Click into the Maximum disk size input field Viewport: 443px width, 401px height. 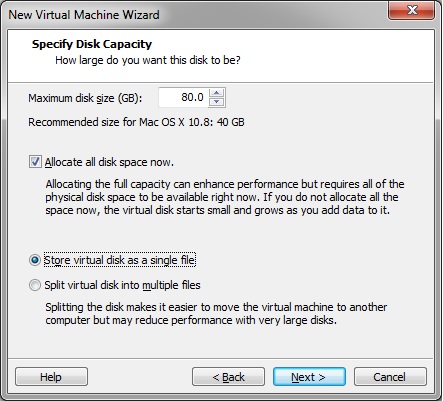pos(183,97)
